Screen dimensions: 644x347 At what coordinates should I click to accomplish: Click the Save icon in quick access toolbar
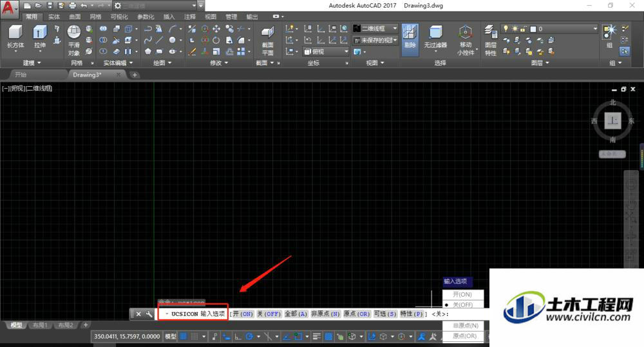[50, 5]
